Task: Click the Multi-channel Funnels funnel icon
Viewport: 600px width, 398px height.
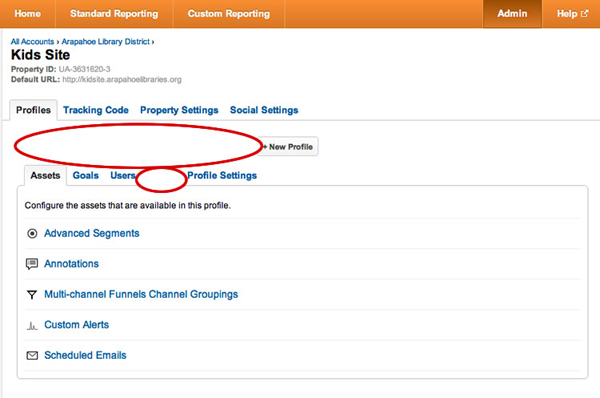Action: click(32, 295)
